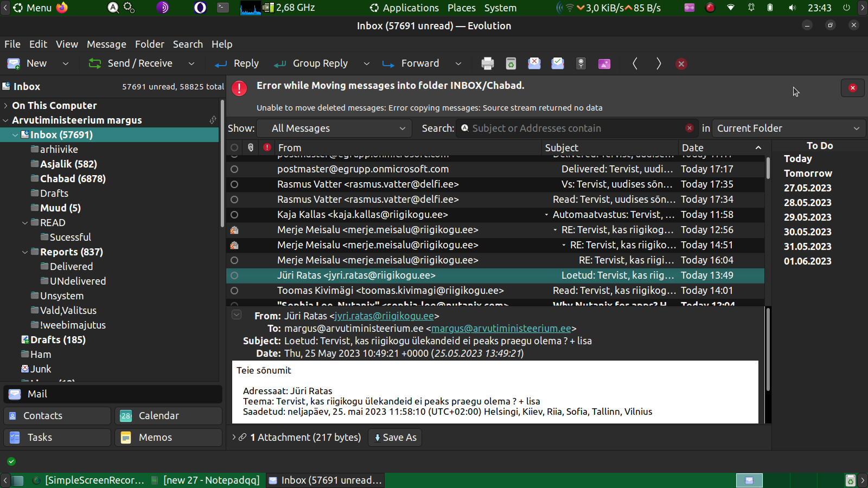Click the network wifi indicator icon
Viewport: 868px width, 488px height.
(x=731, y=8)
